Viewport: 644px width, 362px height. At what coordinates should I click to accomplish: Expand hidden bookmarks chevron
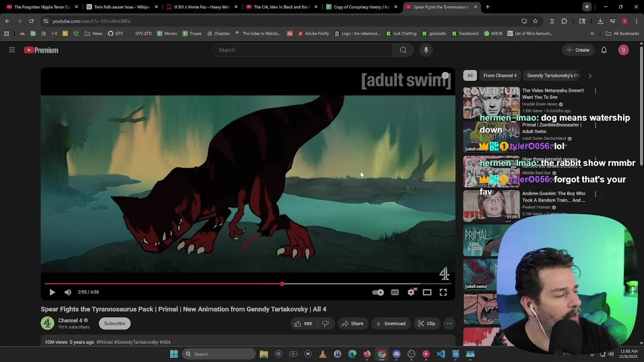click(x=592, y=34)
